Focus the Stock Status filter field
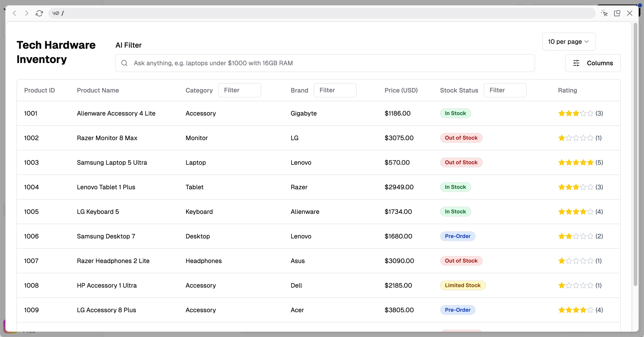The height and width of the screenshot is (337, 644). click(x=505, y=90)
